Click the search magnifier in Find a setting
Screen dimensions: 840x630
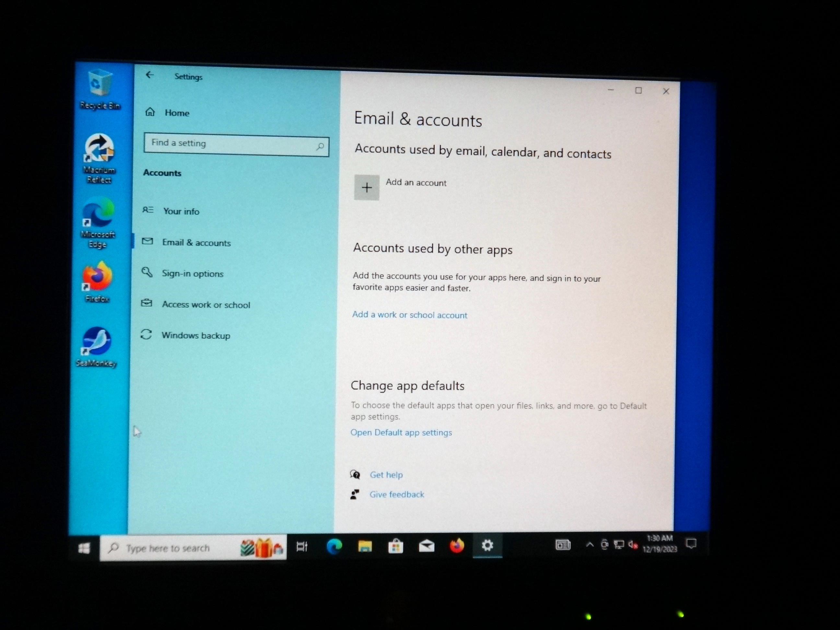click(x=320, y=146)
